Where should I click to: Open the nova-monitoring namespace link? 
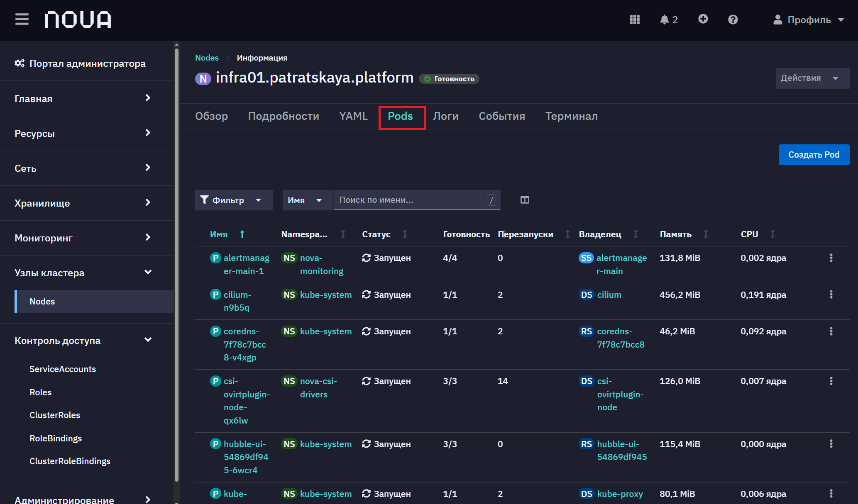tap(322, 264)
